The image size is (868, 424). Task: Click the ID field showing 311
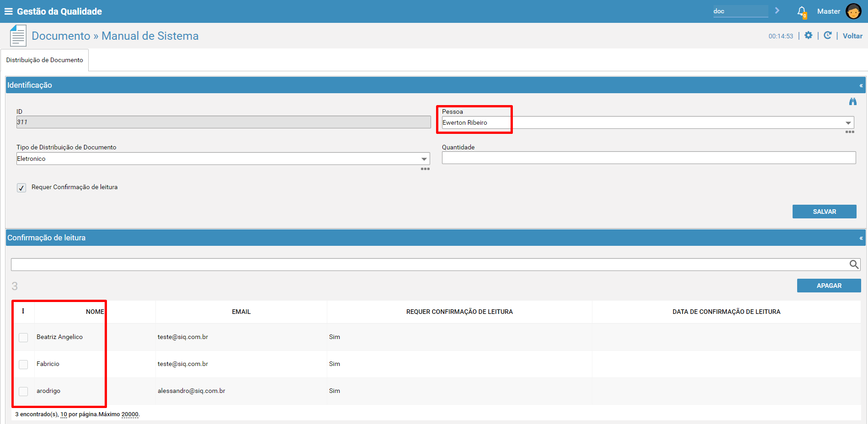click(x=224, y=122)
